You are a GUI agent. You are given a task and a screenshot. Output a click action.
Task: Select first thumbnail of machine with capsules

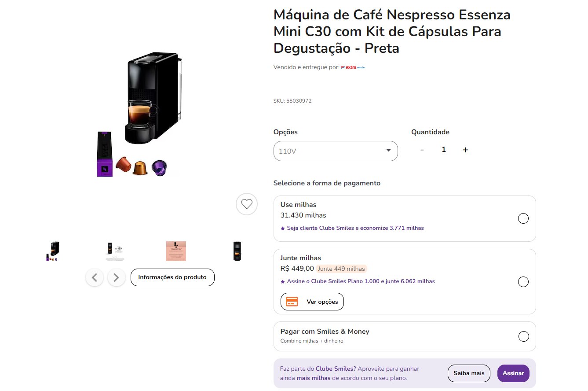click(x=53, y=251)
